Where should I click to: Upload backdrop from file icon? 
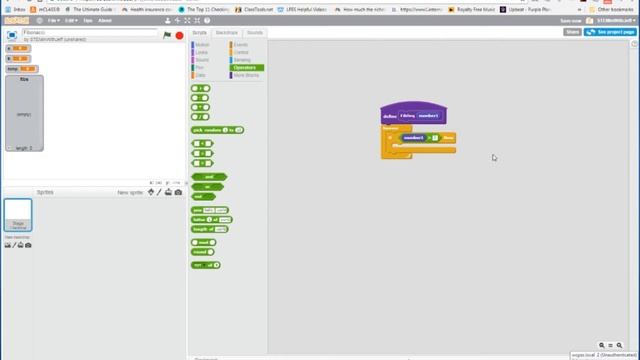pos(20,245)
